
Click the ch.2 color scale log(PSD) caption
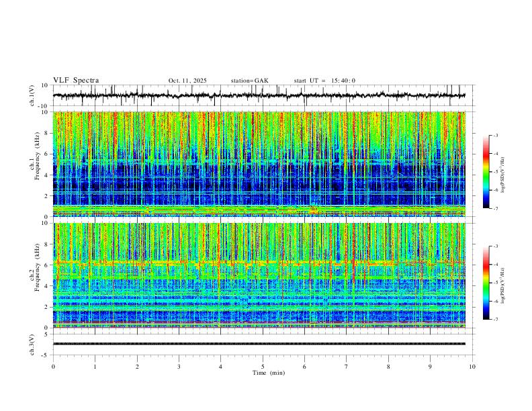pyautogui.click(x=502, y=285)
